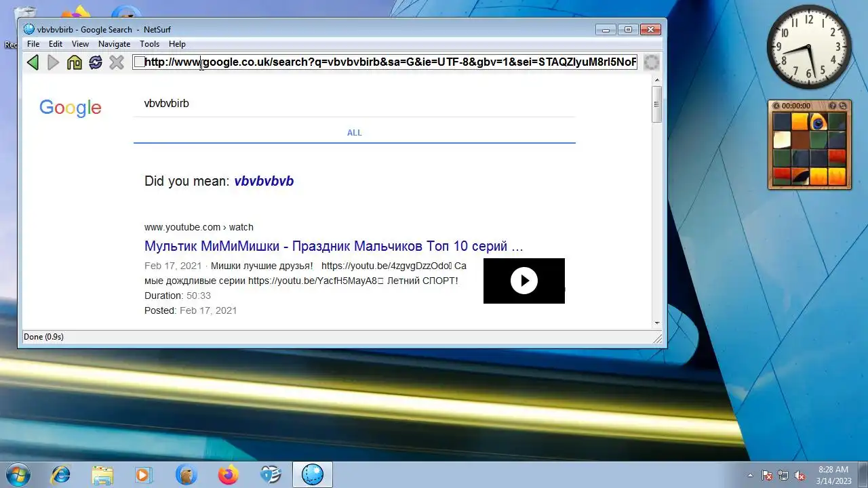Screen dimensions: 868x488
Task: Open the File menu
Action: (x=33, y=44)
